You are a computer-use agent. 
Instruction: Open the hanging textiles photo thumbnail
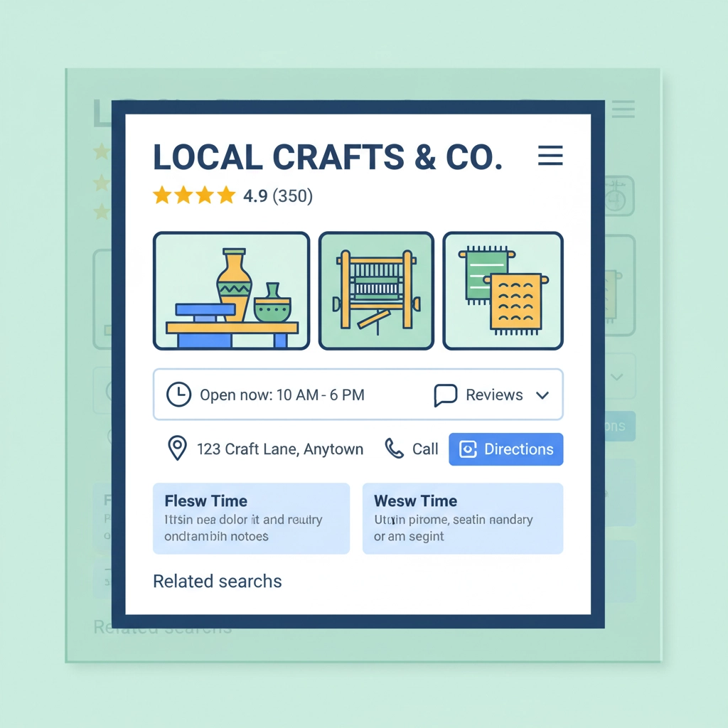(x=503, y=291)
